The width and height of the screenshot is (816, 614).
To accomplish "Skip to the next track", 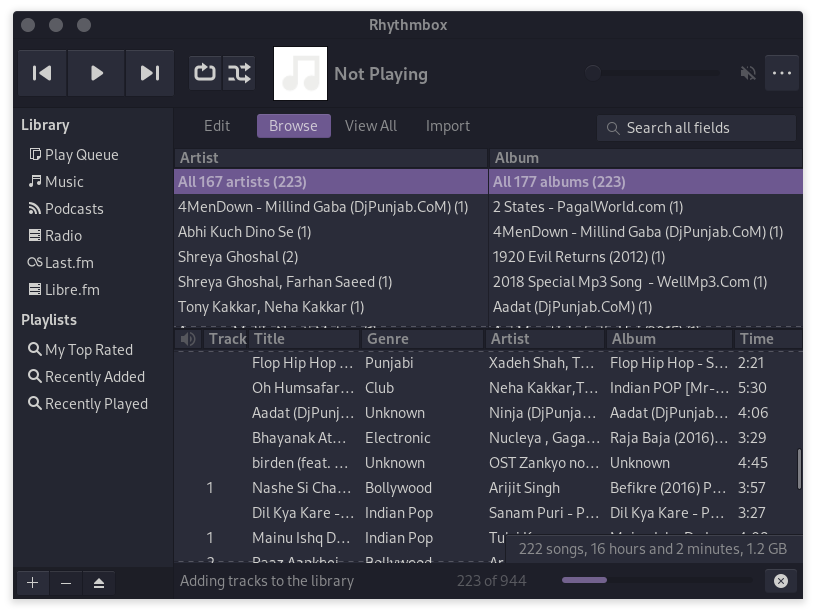I will (x=150, y=72).
